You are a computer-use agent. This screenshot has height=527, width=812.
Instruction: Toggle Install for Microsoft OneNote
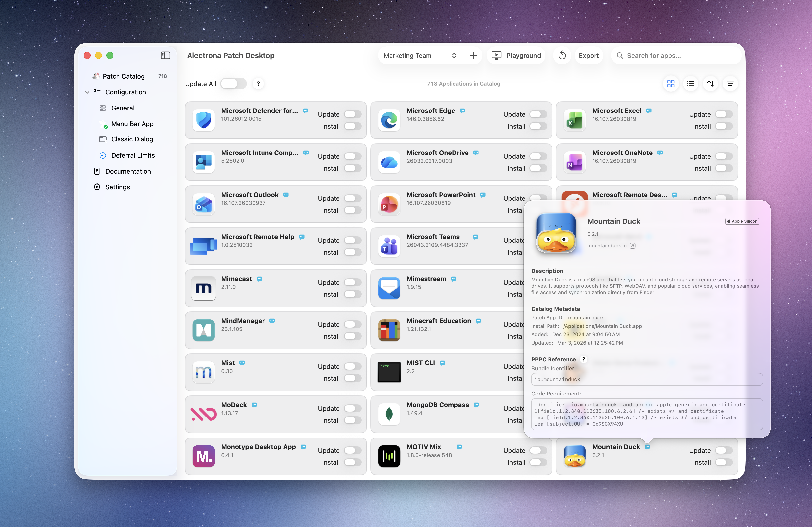click(x=724, y=168)
